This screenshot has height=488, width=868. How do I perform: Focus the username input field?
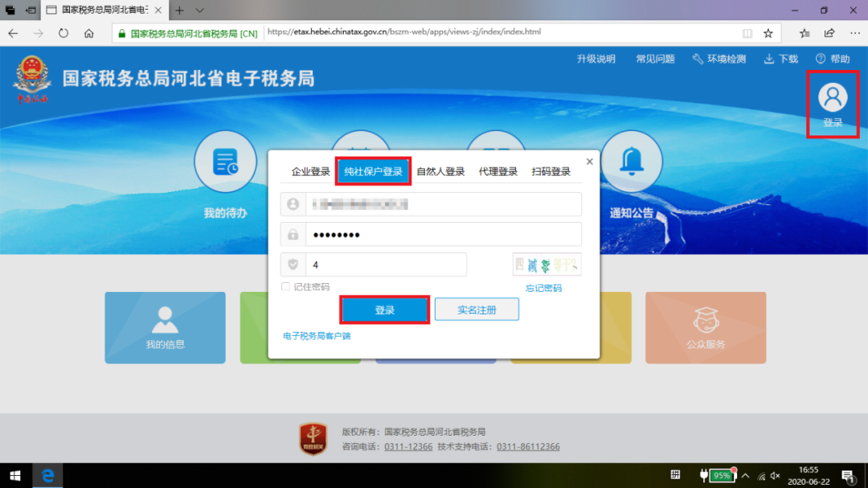(x=444, y=204)
